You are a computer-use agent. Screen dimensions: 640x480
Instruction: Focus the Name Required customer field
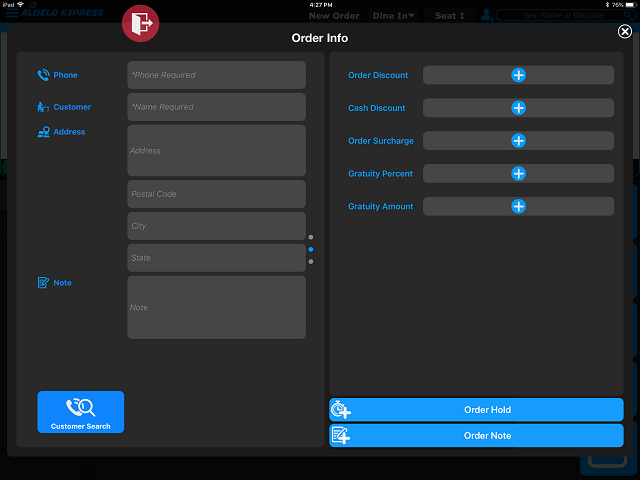pos(216,107)
